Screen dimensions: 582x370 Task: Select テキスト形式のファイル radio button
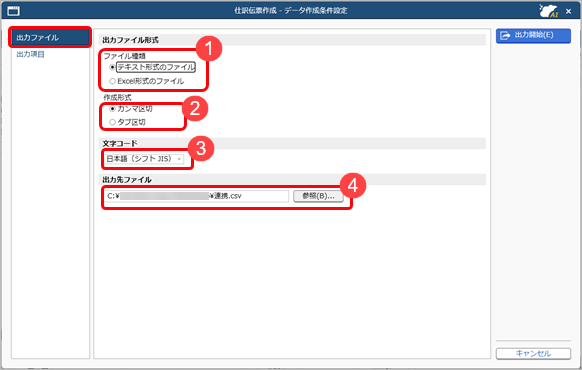tap(112, 67)
